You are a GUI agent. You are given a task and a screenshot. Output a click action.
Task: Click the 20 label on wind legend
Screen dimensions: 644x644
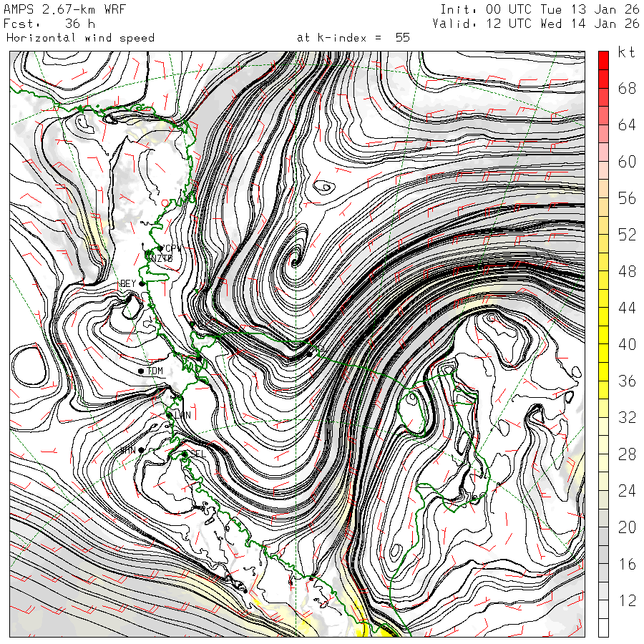click(x=627, y=527)
